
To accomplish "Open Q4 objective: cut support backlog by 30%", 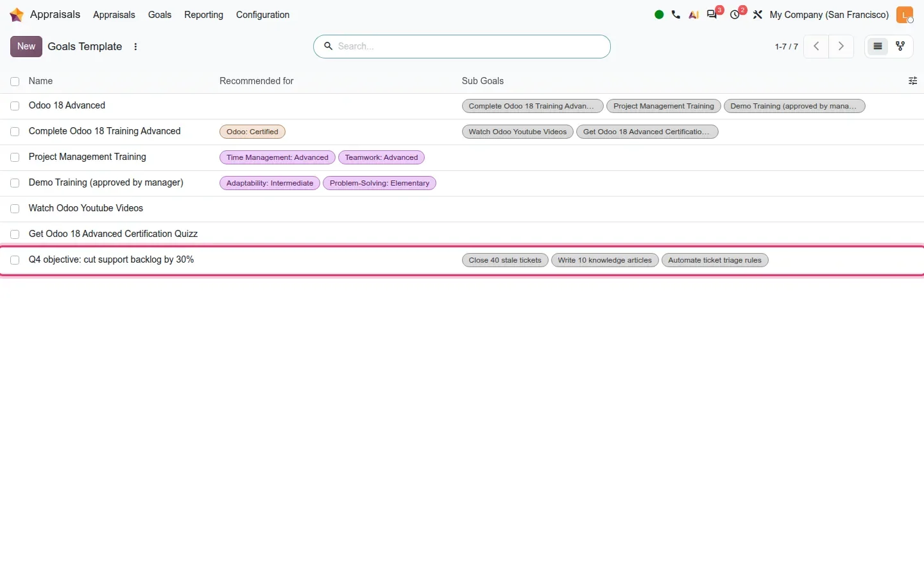I will [x=111, y=259].
